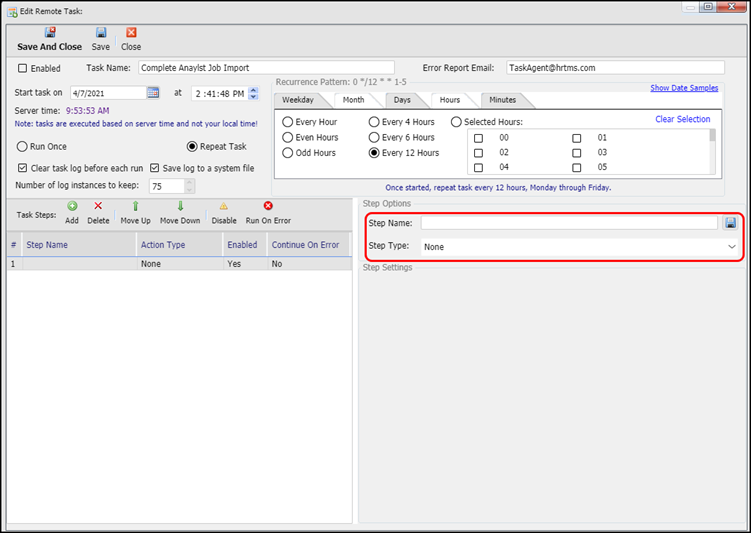This screenshot has height=533, width=751.
Task: Click the log instances spinner arrows
Action: coord(190,186)
